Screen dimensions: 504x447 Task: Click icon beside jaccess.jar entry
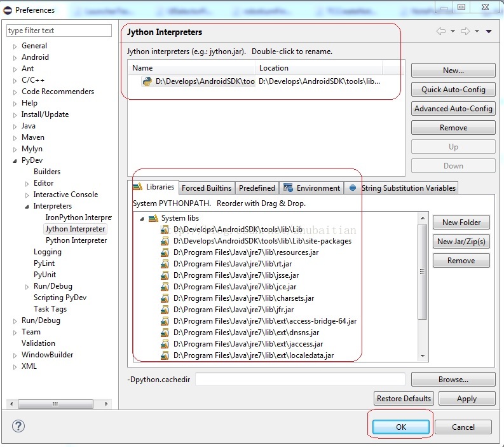pyautogui.click(x=165, y=344)
